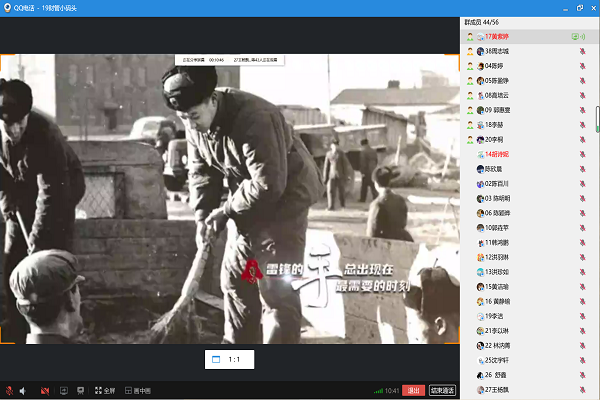
Task: Click muted mic icon for 25 member
Action: [x=582, y=360]
